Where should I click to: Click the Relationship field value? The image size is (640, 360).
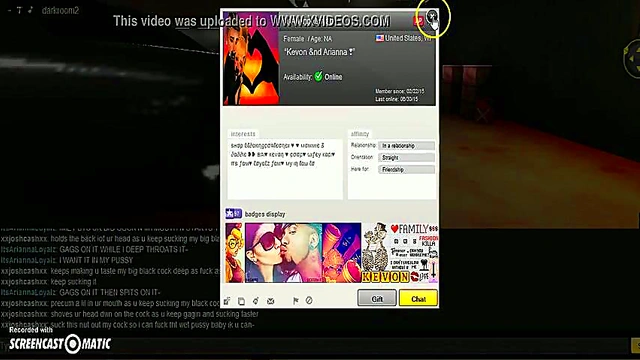[406, 146]
